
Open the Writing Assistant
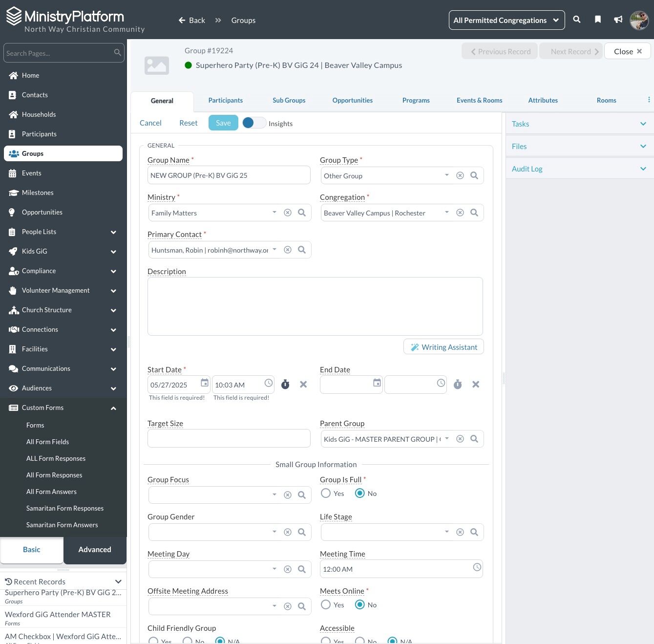click(x=443, y=347)
